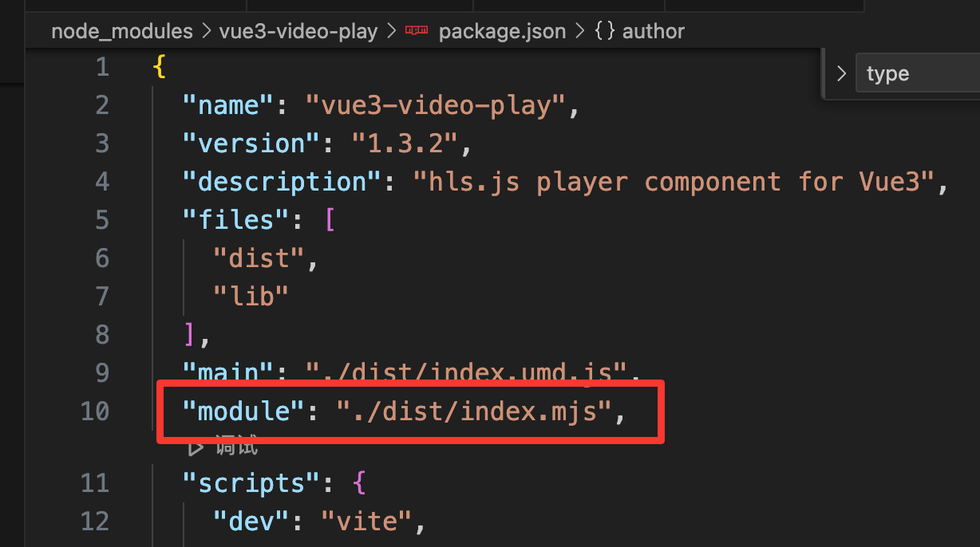Place cursor on the "name" key
The height and width of the screenshot is (547, 980).
(x=229, y=105)
